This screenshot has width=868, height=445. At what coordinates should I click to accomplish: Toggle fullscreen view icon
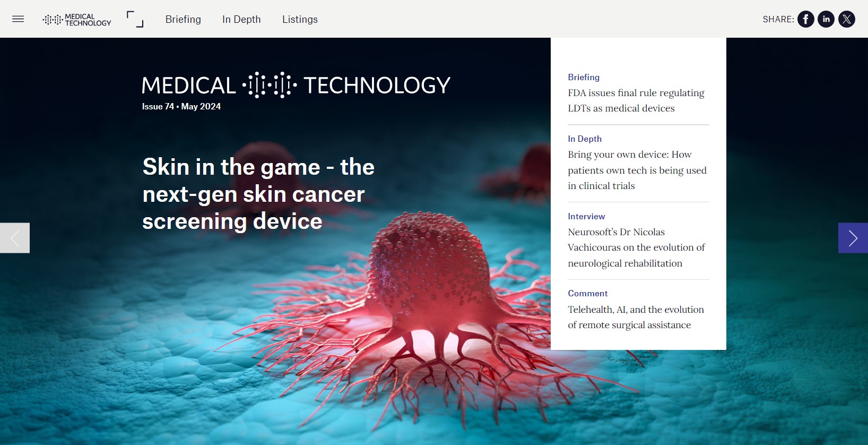135,19
